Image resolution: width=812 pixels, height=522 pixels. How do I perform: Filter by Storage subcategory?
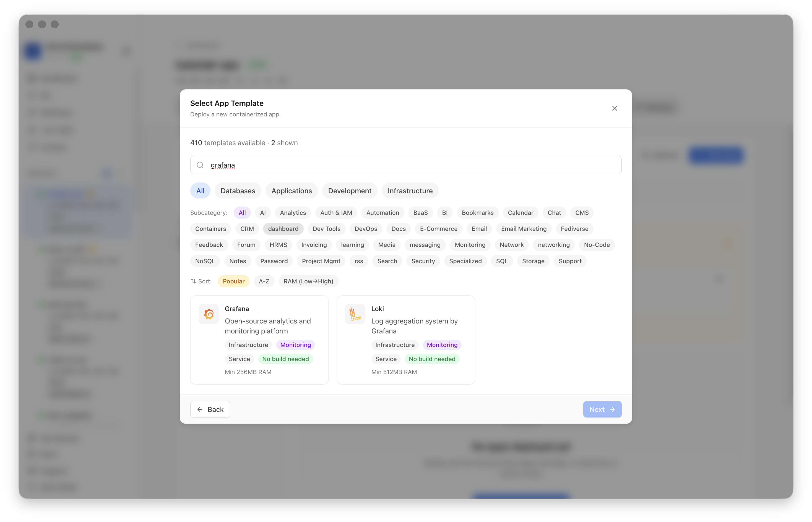(533, 261)
